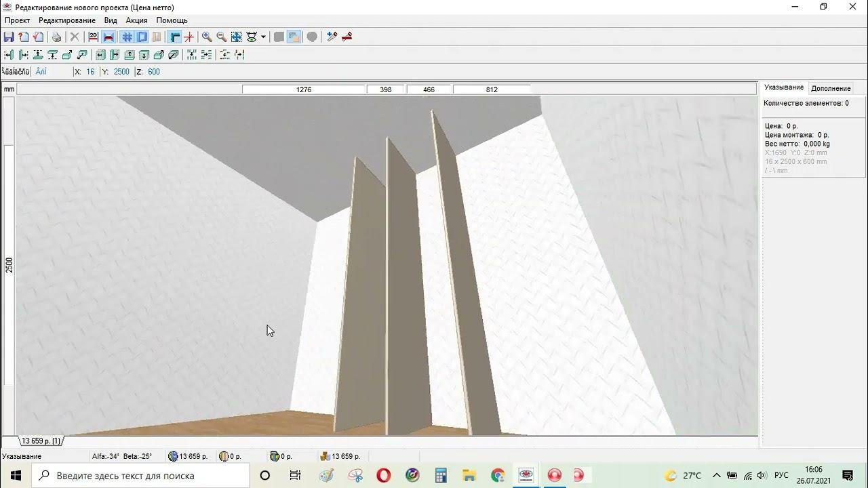Screen dimensions: 868x488
Task: Switch to the Указывание tab
Action: click(784, 87)
